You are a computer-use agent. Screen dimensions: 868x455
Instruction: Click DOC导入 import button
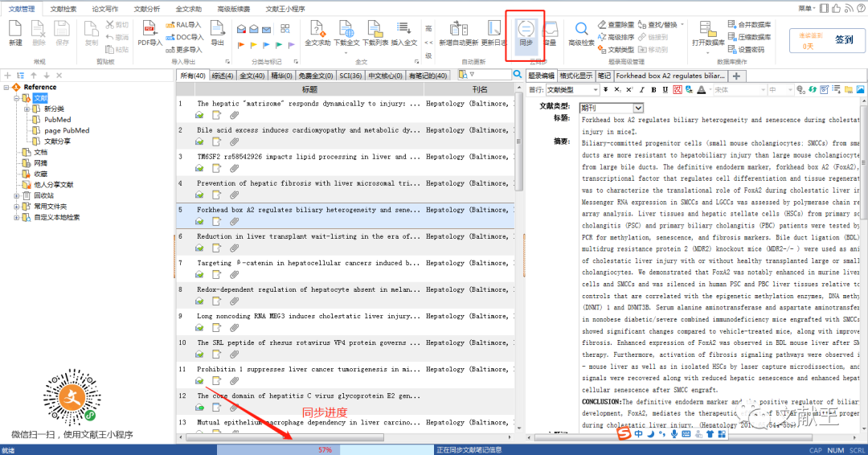tap(185, 37)
